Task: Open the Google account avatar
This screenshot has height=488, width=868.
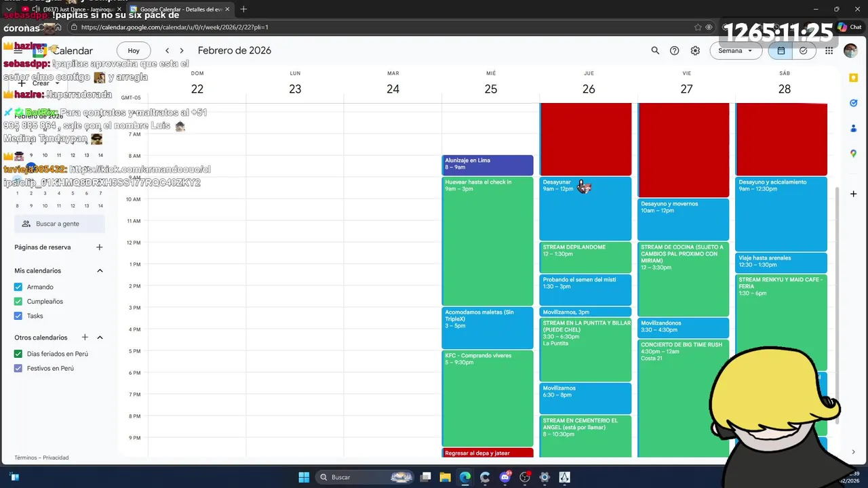Action: point(850,51)
